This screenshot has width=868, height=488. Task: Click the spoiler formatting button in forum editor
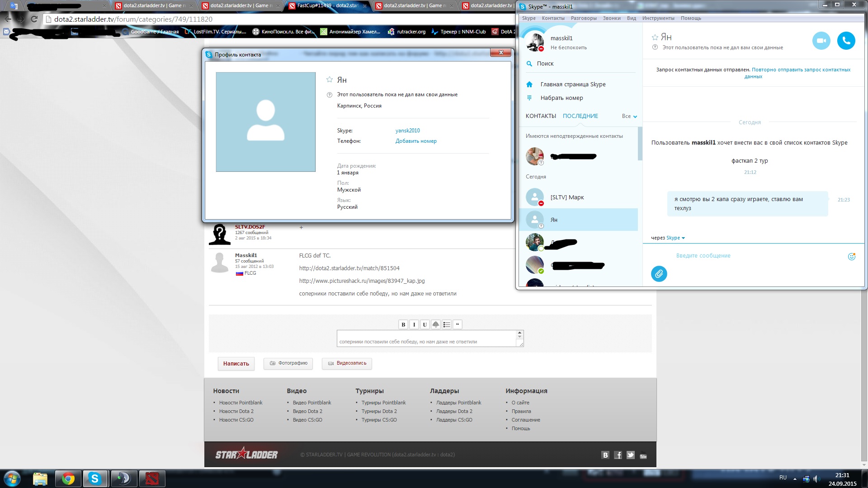point(436,324)
